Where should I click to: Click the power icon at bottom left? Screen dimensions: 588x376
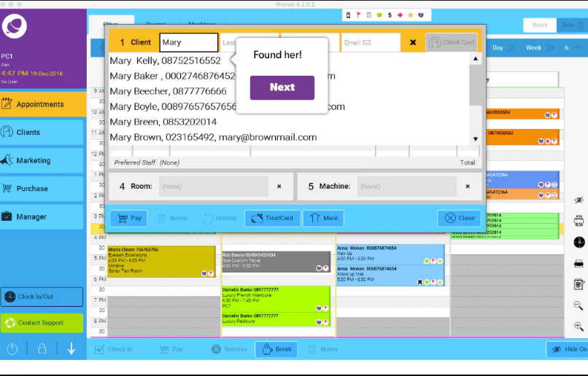(x=12, y=349)
